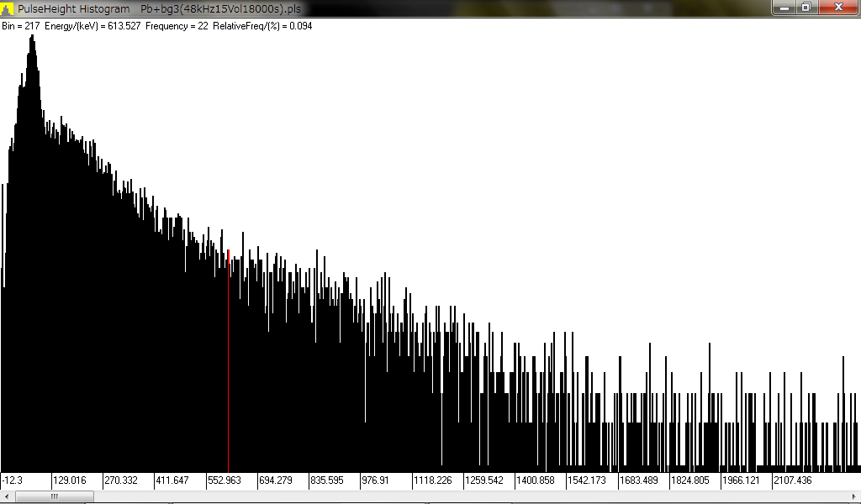The height and width of the screenshot is (504, 861).
Task: Click the horizontal scrollbar thumb
Action: pyautogui.click(x=54, y=496)
